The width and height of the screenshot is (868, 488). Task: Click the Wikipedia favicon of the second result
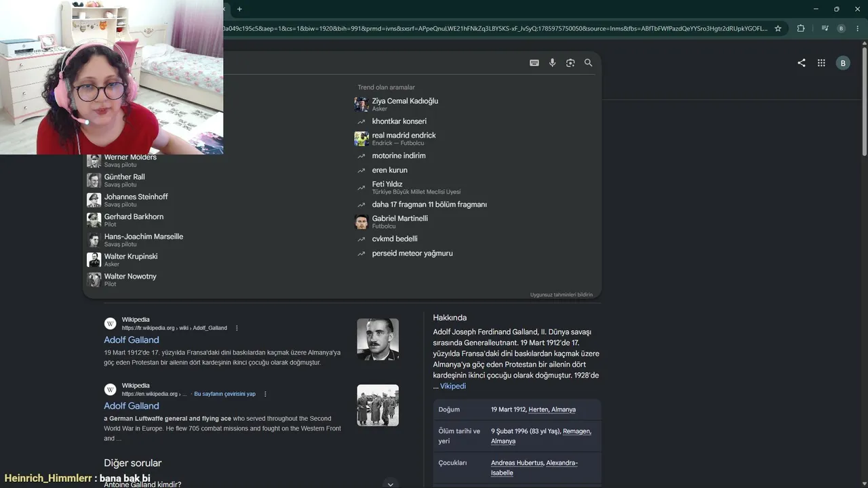click(111, 389)
